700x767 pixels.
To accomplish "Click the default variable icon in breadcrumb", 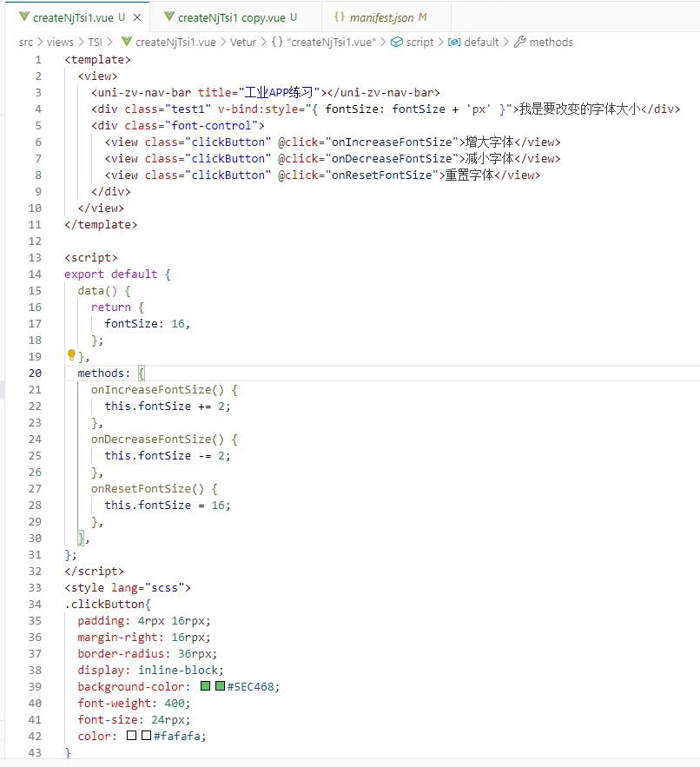I will (454, 42).
